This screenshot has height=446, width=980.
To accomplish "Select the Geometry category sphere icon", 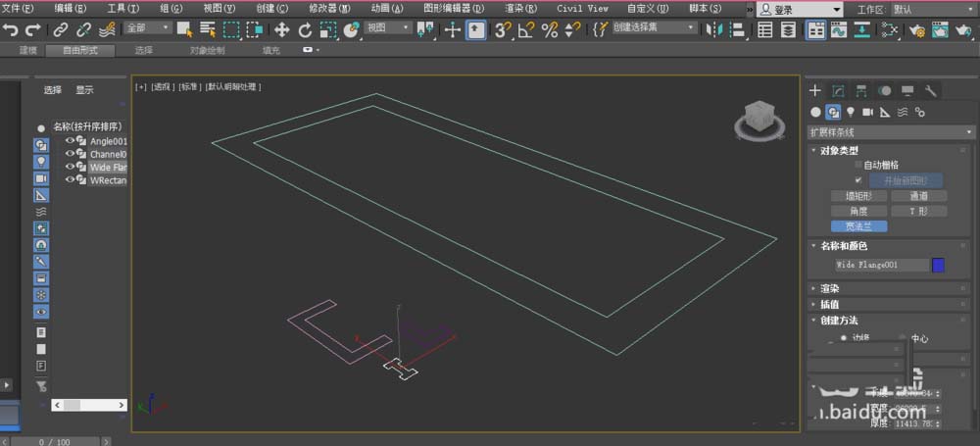I will click(x=815, y=112).
